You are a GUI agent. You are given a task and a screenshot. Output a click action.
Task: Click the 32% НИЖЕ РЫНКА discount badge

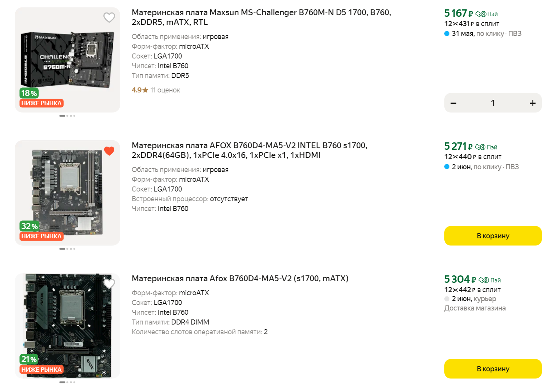[41, 231]
